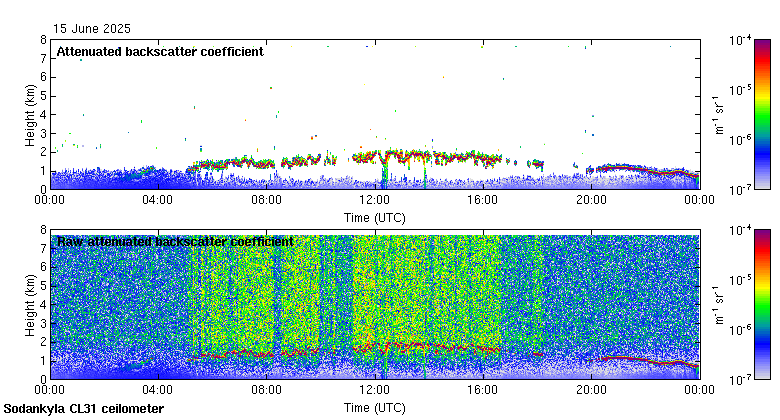780x420 pixels.
Task: Click the m⁻¹ sr⁻¹ unit label of Raw backscatter color bar
Action: [719, 305]
